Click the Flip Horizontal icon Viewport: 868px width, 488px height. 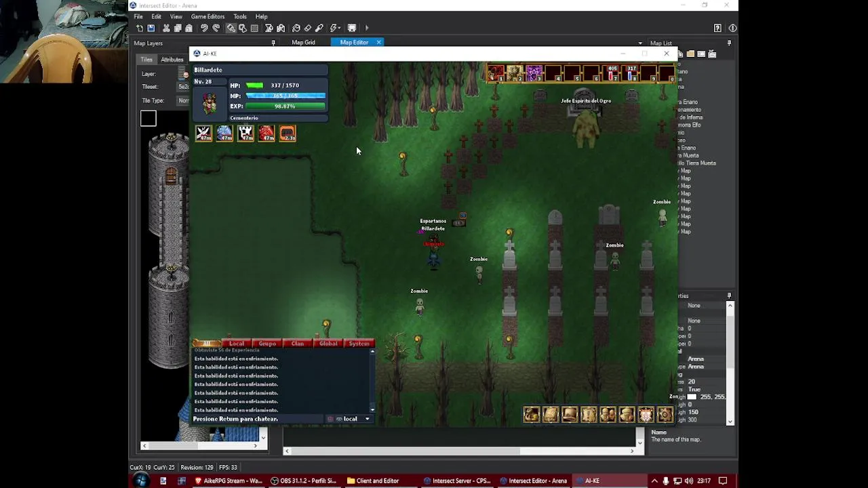[x=269, y=28]
